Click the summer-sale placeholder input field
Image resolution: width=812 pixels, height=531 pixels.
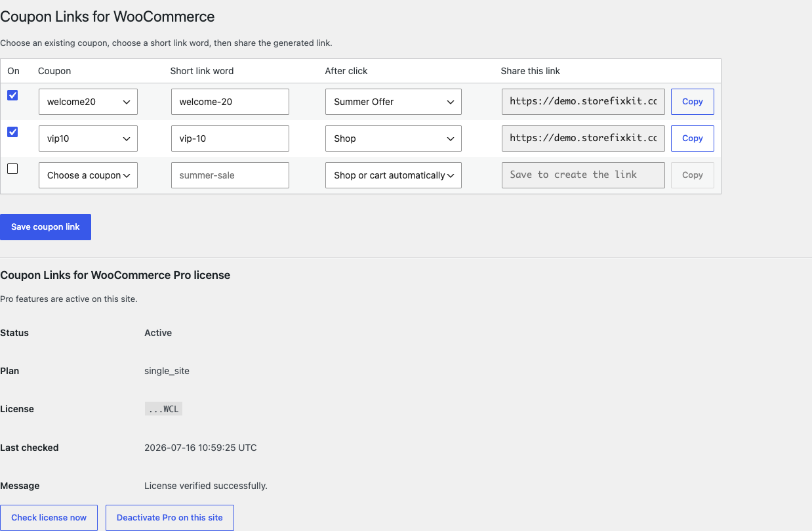click(x=230, y=175)
